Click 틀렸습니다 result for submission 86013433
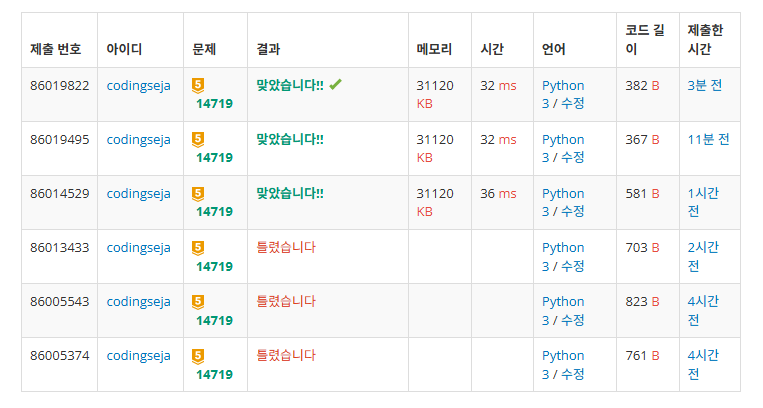 (286, 247)
